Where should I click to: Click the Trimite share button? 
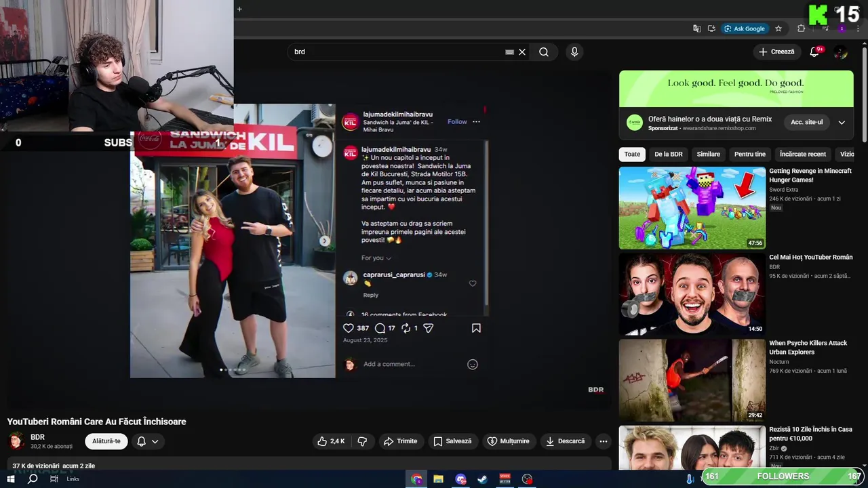(x=400, y=441)
